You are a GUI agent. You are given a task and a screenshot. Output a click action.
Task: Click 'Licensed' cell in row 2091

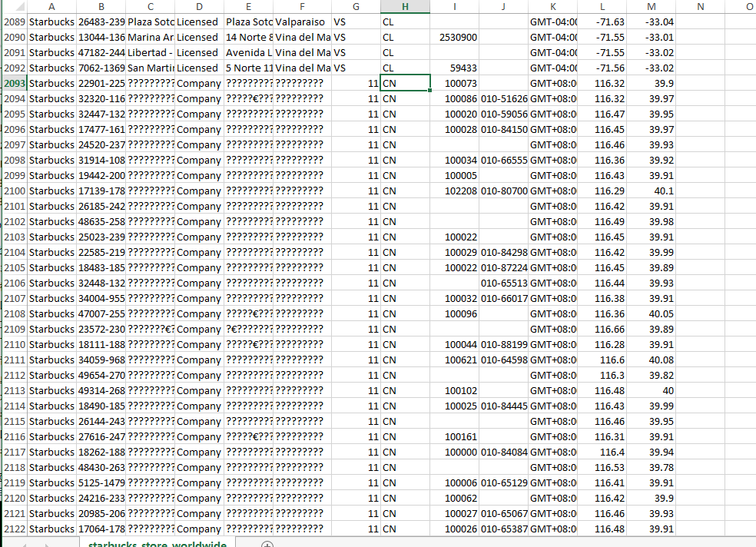tap(199, 52)
